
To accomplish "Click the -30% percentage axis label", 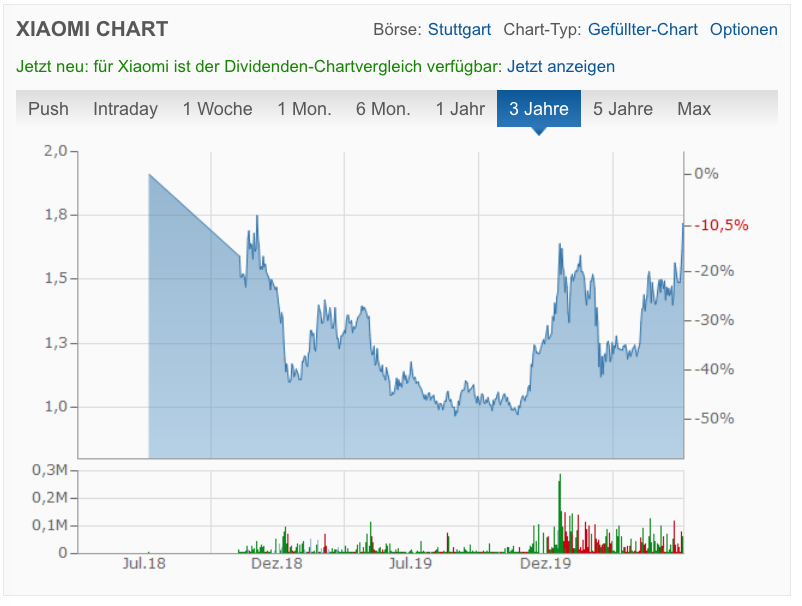I will pos(714,320).
